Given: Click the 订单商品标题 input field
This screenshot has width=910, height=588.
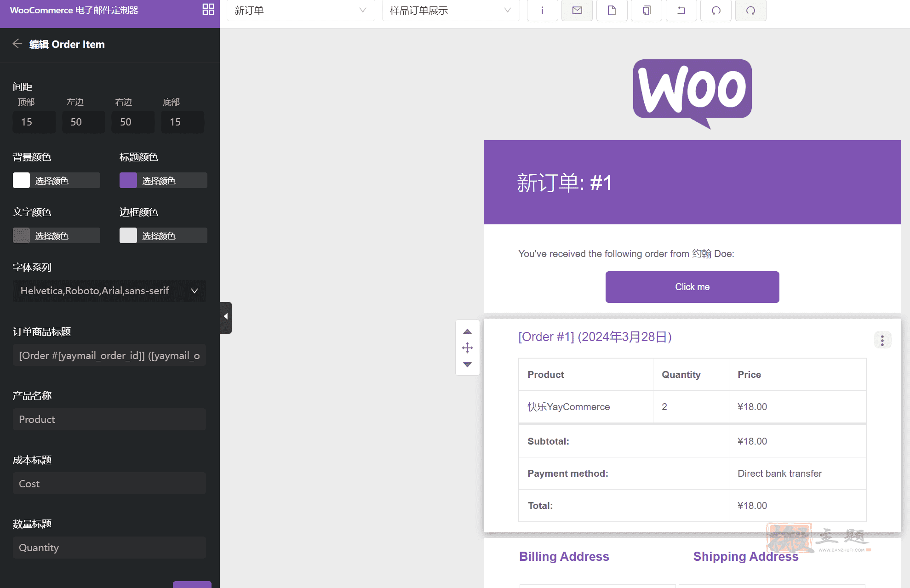Looking at the screenshot, I should [x=109, y=355].
